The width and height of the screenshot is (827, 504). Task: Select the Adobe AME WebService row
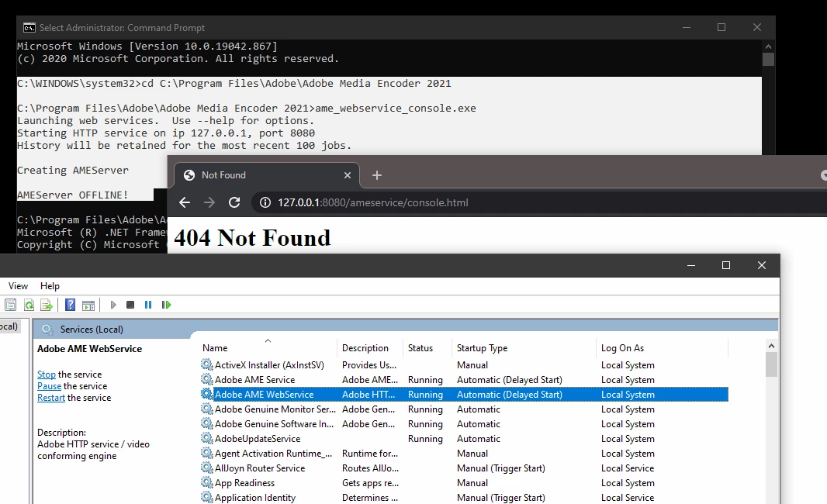[464, 395]
